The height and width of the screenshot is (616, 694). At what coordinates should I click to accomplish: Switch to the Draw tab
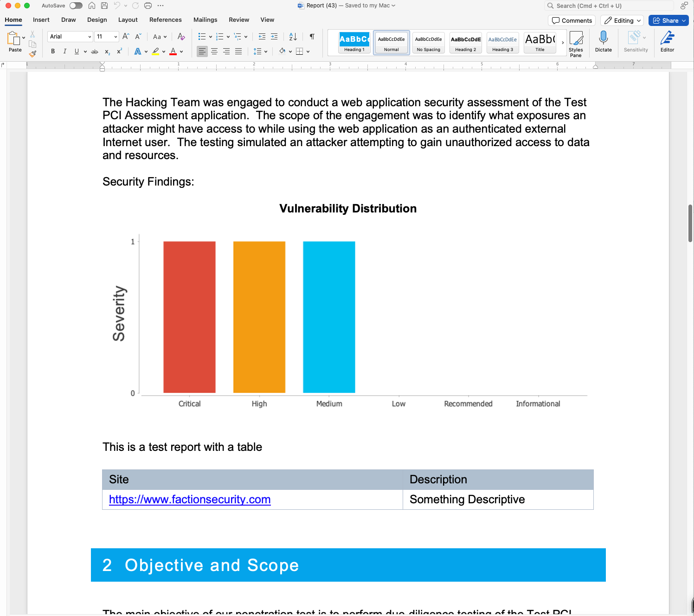pos(69,20)
